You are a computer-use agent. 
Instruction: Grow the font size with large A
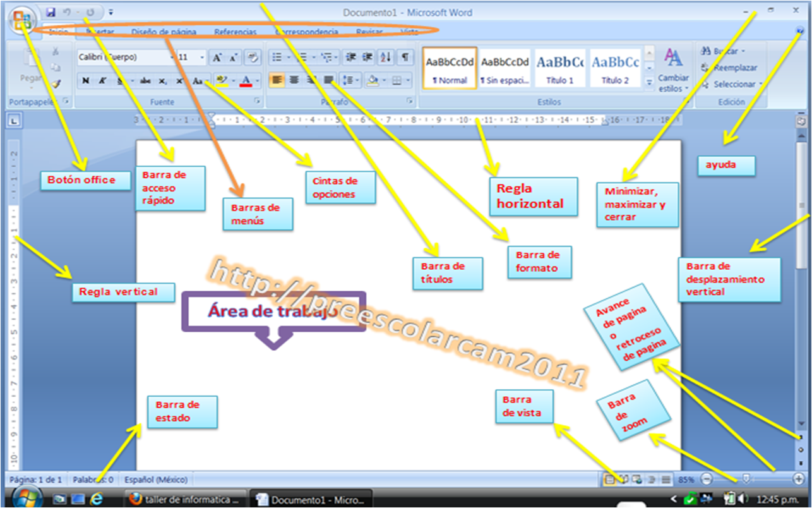coord(217,57)
